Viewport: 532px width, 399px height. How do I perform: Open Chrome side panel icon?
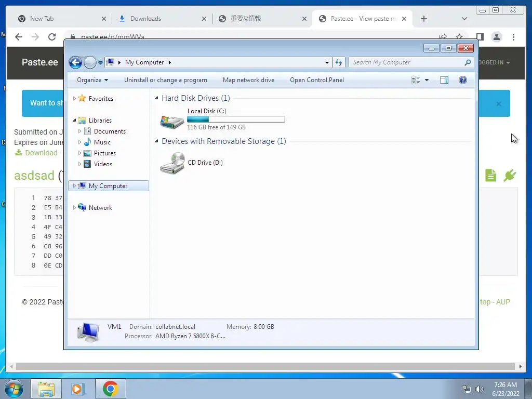(x=480, y=37)
